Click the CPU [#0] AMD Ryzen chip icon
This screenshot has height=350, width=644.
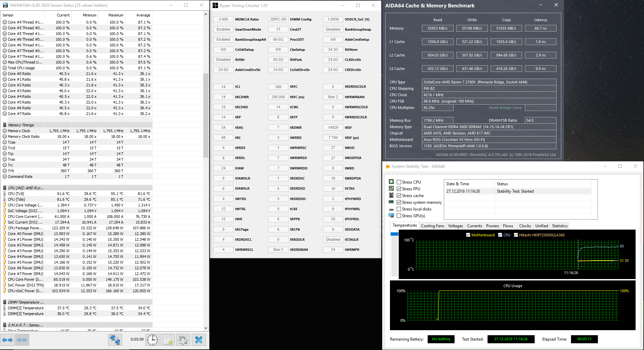click(5, 188)
